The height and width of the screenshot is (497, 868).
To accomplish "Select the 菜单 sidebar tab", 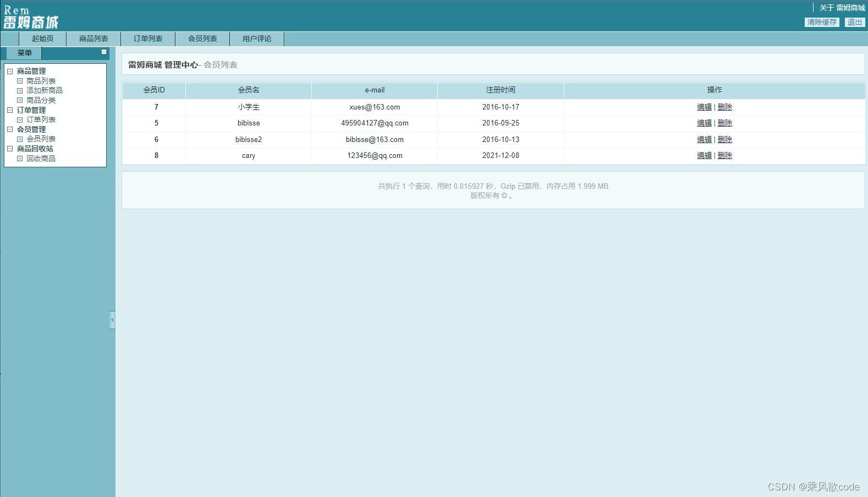I will tap(24, 53).
